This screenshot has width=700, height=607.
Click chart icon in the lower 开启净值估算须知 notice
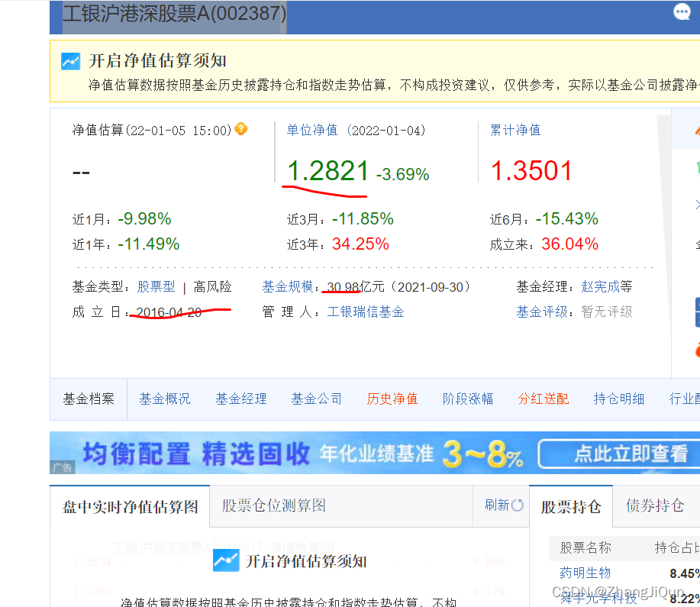(x=226, y=561)
